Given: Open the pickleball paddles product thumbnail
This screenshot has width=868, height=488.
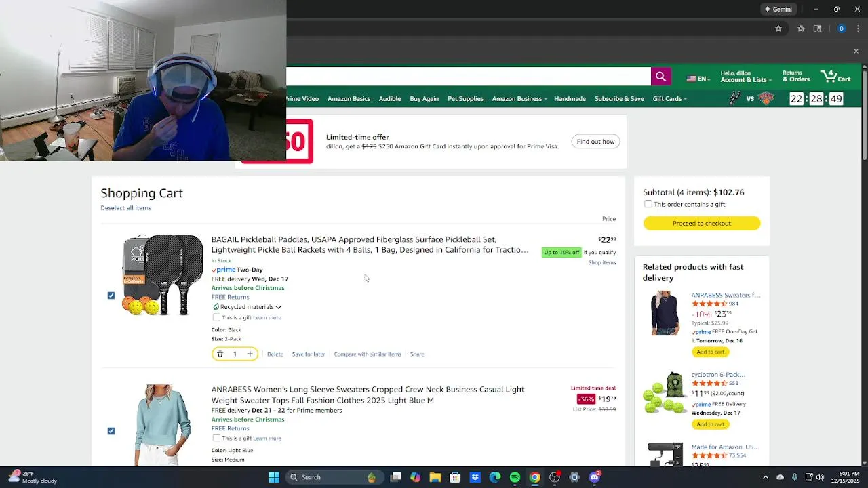Looking at the screenshot, I should pos(163,275).
